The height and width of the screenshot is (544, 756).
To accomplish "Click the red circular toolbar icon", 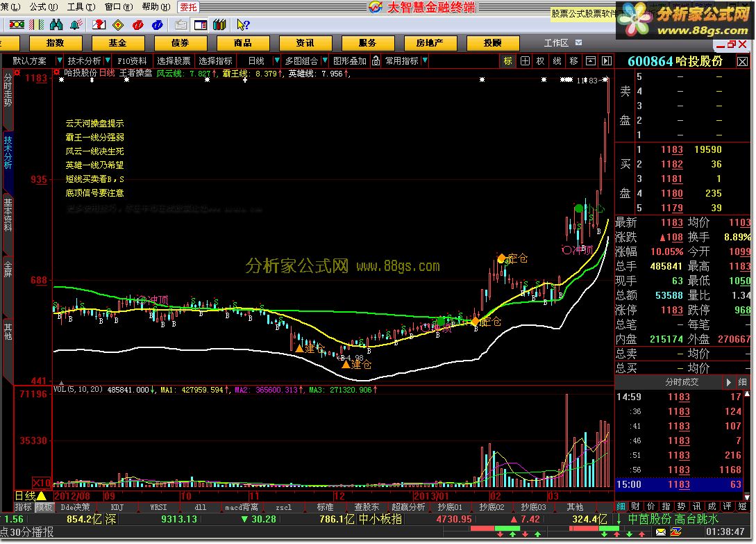I will 138,24.
